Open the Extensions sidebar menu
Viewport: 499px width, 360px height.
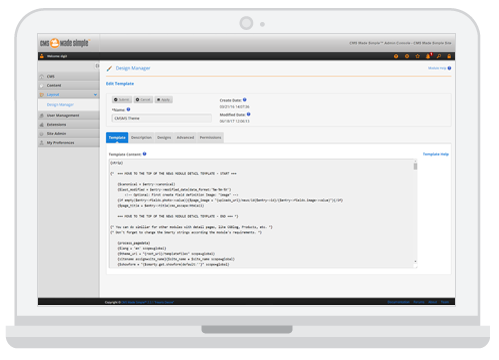point(69,124)
